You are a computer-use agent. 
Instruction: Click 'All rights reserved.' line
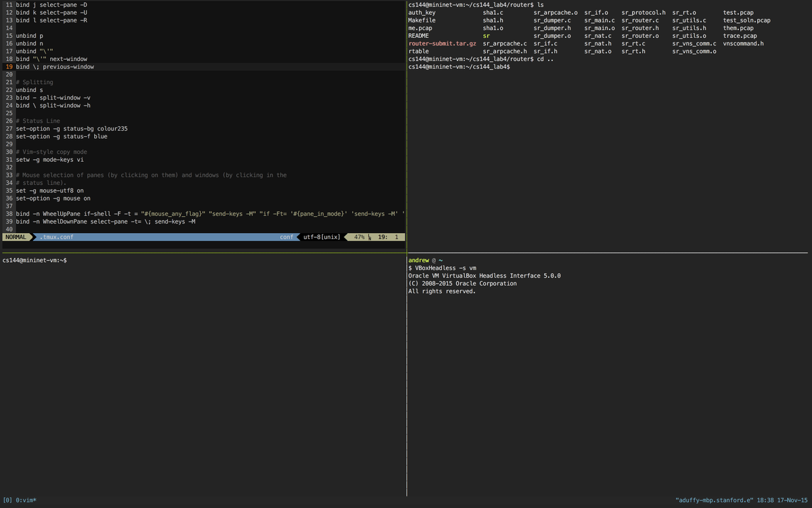click(x=443, y=291)
